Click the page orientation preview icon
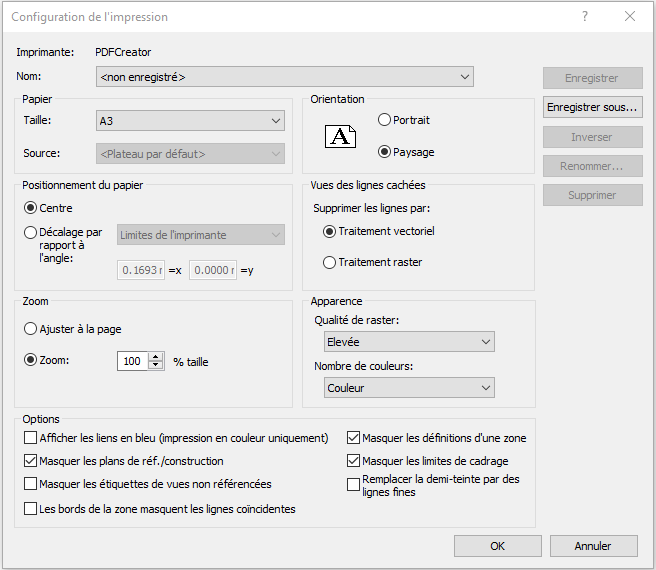This screenshot has width=656, height=570. coord(342,137)
